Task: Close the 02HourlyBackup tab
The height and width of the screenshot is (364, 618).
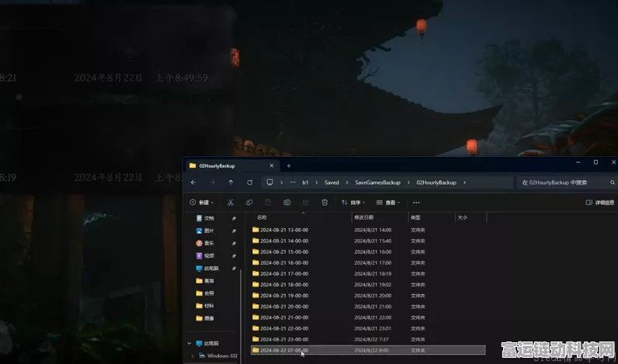Action: tap(272, 166)
